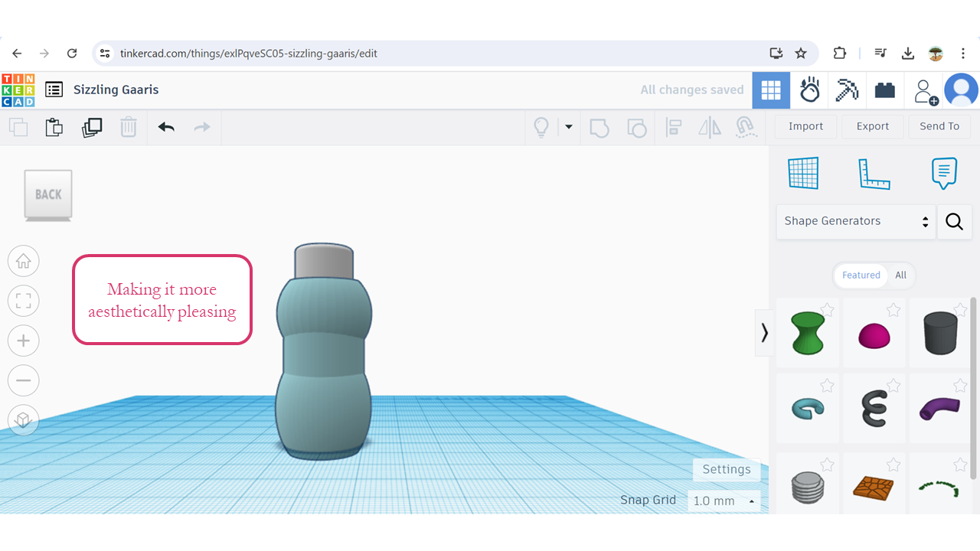Pick the purple bent tube shape
Viewport: 980px width, 551px height.
939,409
